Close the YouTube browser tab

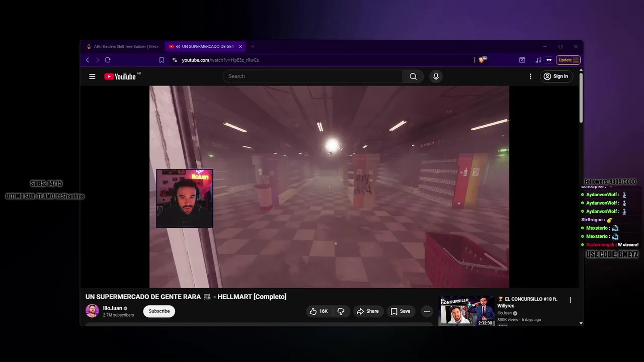click(x=240, y=46)
